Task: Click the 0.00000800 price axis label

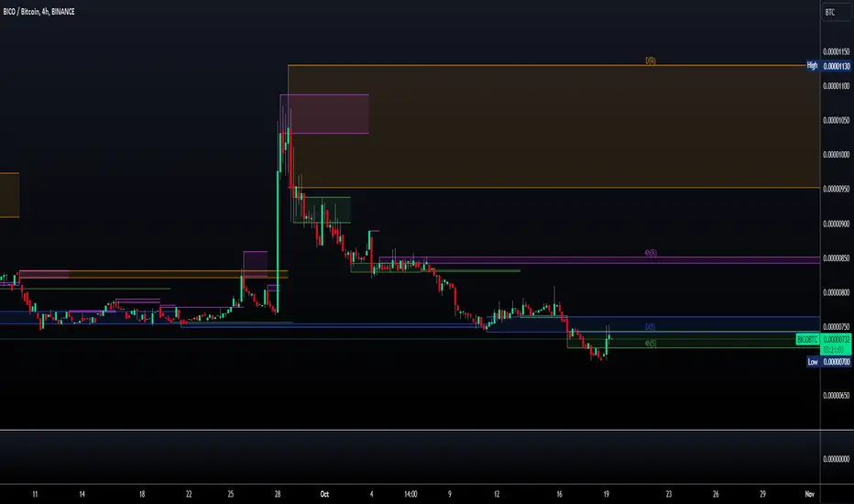Action: [836, 292]
